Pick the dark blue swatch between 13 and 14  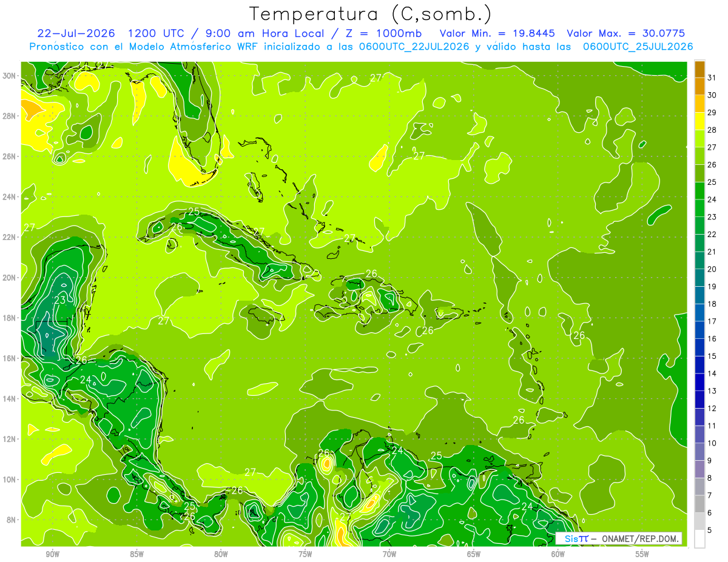click(699, 382)
